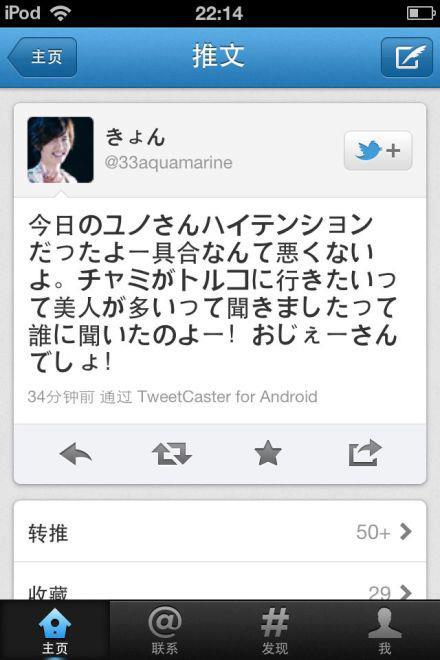Open the 转推 row showing 50+
Screen dimensions: 440x660
coord(220,532)
